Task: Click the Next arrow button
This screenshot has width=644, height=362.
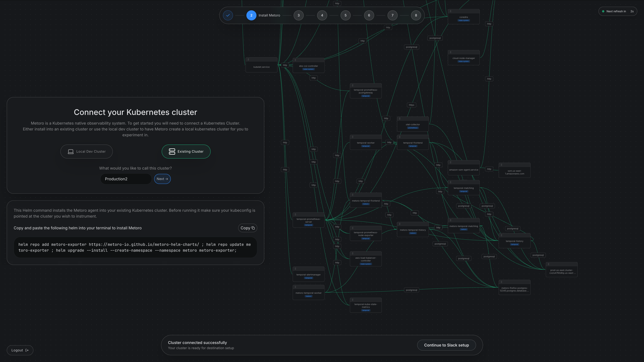Action: 162,179
